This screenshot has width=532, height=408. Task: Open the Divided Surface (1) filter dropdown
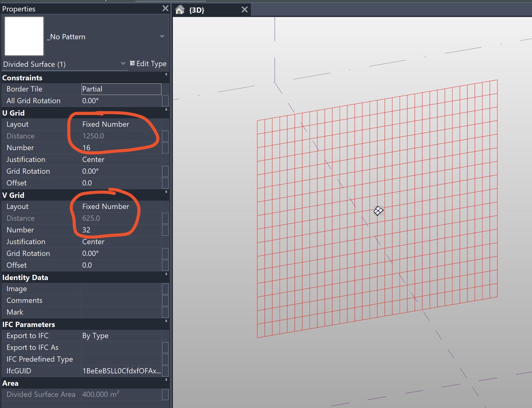tap(123, 64)
